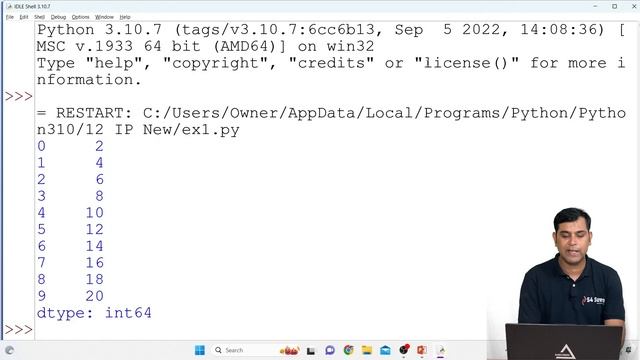Minimize the IDLE Shell window
Image resolution: width=640 pixels, height=360 pixels.
pyautogui.click(x=595, y=7)
